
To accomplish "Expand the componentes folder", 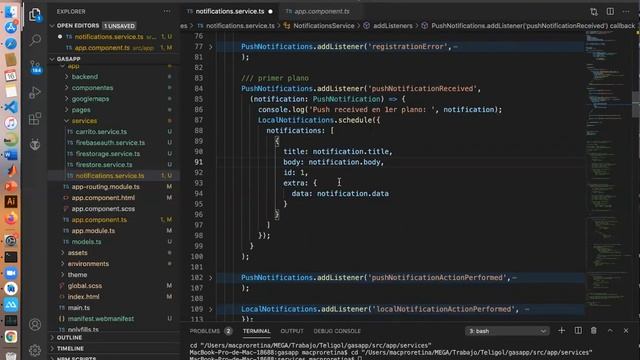I will (x=92, y=88).
